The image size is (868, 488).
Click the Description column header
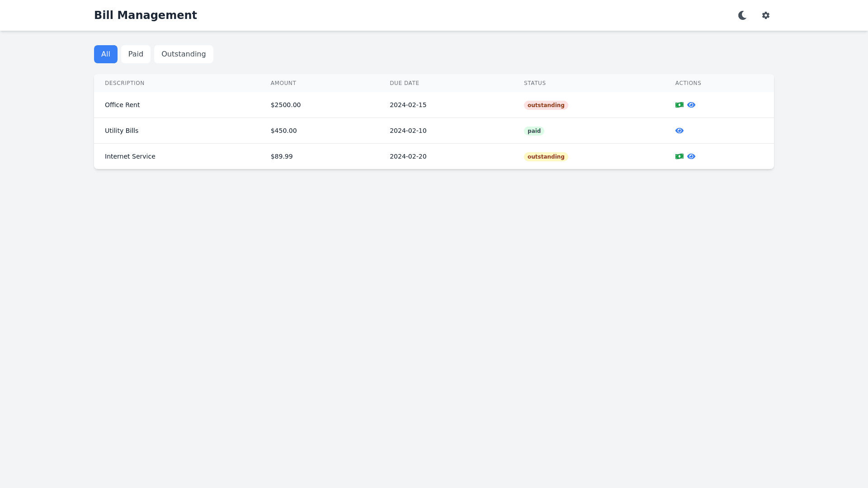124,83
